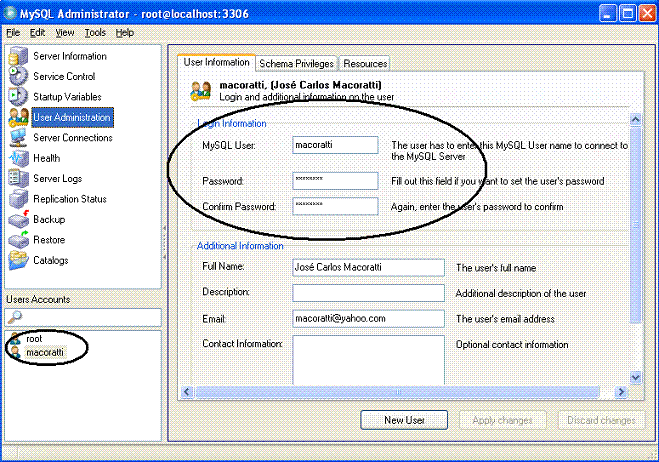This screenshot has height=462, width=659.
Task: Click the Restore drive icon
Action: 18,240
